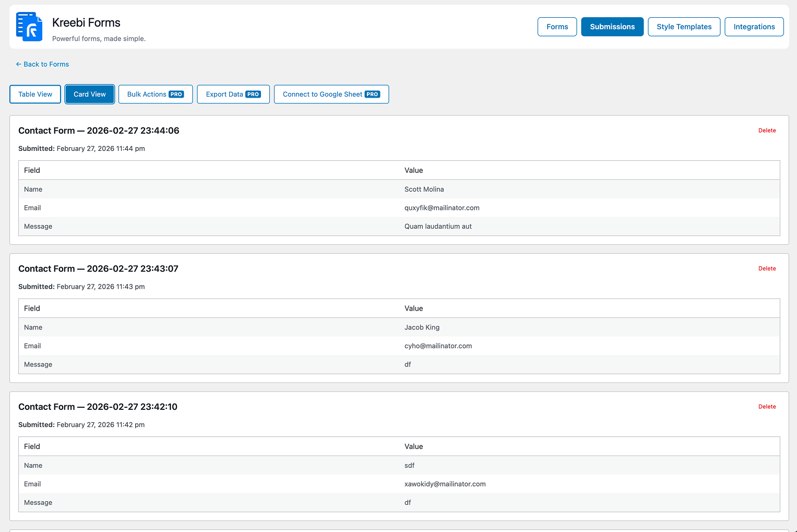The height and width of the screenshot is (532, 797).
Task: Delete the 23:42:10 submission
Action: [x=767, y=406]
